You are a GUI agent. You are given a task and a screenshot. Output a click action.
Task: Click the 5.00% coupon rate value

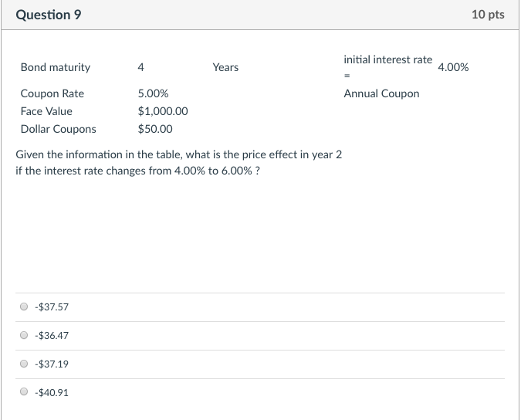[x=153, y=93]
